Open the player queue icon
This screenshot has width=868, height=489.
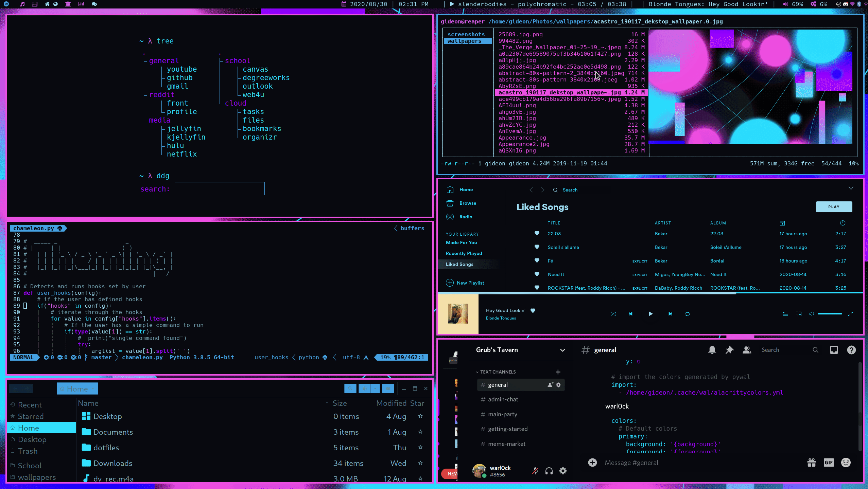pyautogui.click(x=785, y=314)
